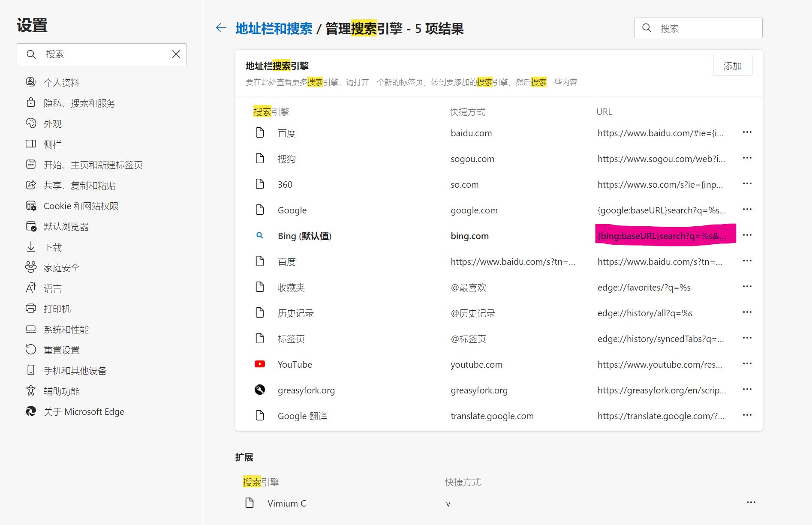
Task: Open 隐私、搜索和服务 settings section
Action: pos(80,103)
